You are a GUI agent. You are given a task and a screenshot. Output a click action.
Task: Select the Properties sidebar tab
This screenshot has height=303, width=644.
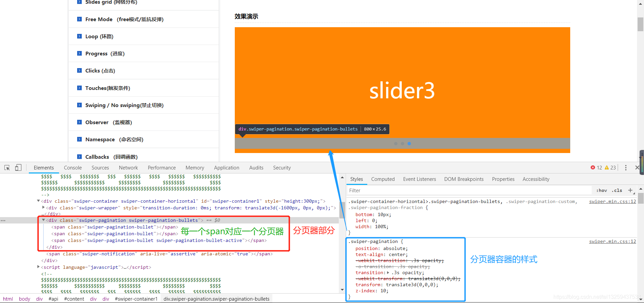tap(503, 179)
